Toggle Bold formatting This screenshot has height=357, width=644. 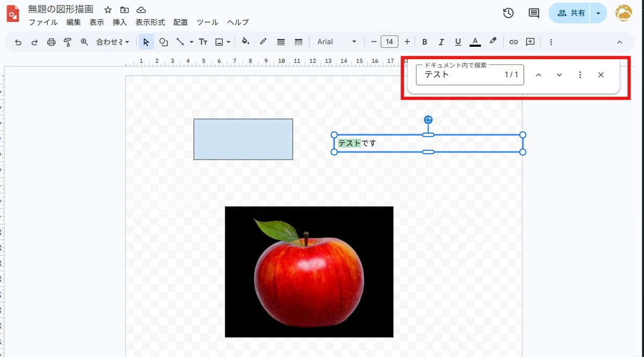(x=425, y=42)
